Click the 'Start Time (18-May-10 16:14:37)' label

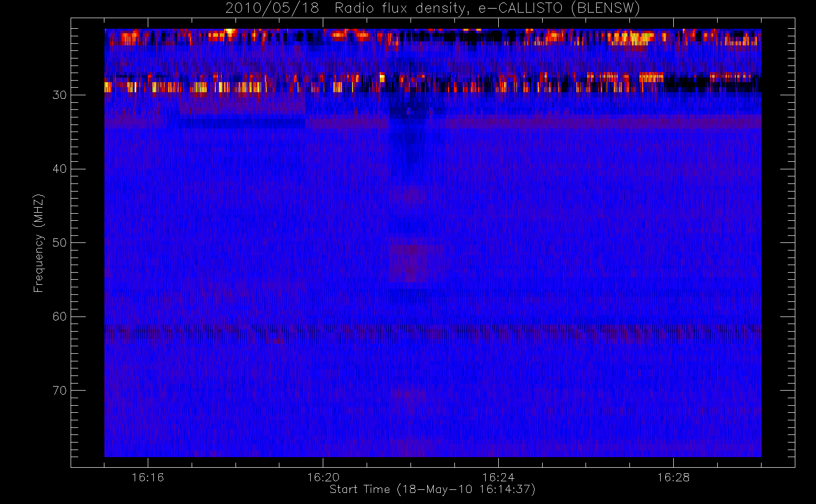(432, 489)
